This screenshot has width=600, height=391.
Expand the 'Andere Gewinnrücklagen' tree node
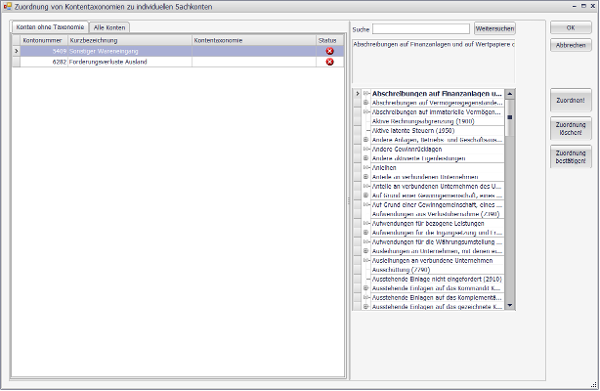point(366,149)
